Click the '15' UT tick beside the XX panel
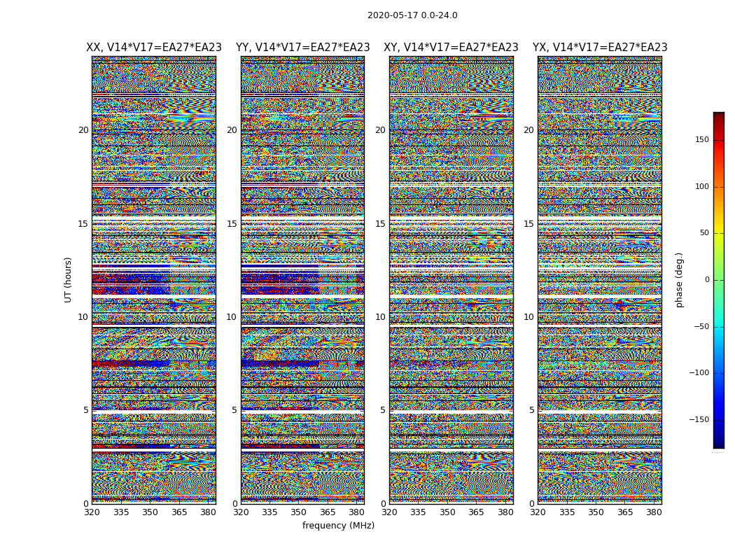The width and height of the screenshot is (735, 560). pos(83,223)
